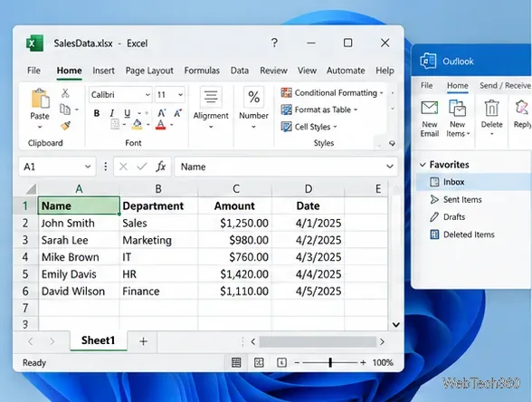Click the Enter checkmark icon in formula bar

click(141, 167)
